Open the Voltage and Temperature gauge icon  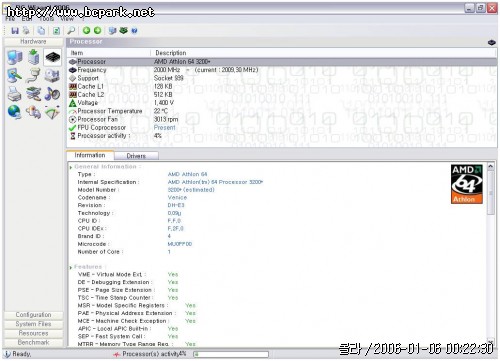click(x=53, y=112)
